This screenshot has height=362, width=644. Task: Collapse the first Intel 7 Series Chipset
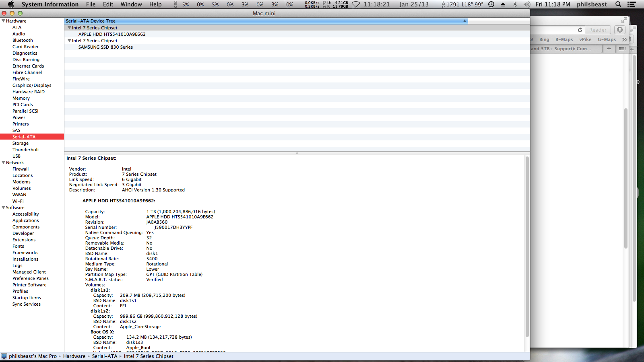coord(69,28)
